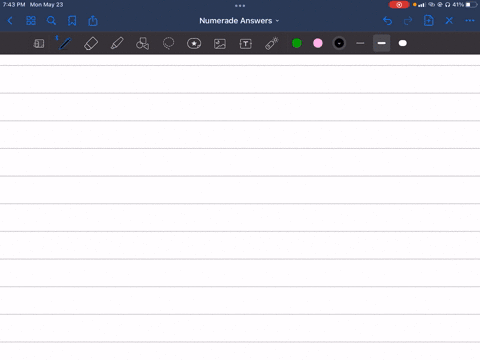
Task: Open the search magnifier
Action: [x=51, y=21]
